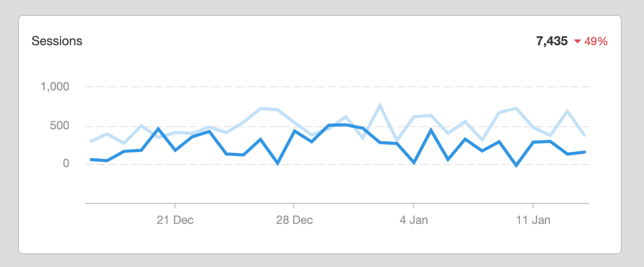Screen dimensions: 644x267
Task: Click dark blue line's lowest dip before 11 Jan
Action: tap(516, 166)
